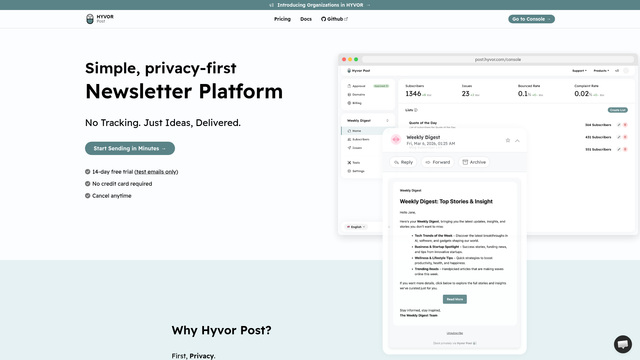Click the post.hyvor.com/console address bar in mockup

click(498, 60)
